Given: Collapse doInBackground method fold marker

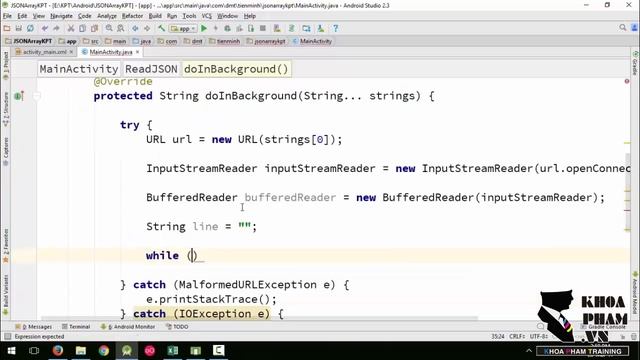Looking at the screenshot, I should tap(37, 96).
